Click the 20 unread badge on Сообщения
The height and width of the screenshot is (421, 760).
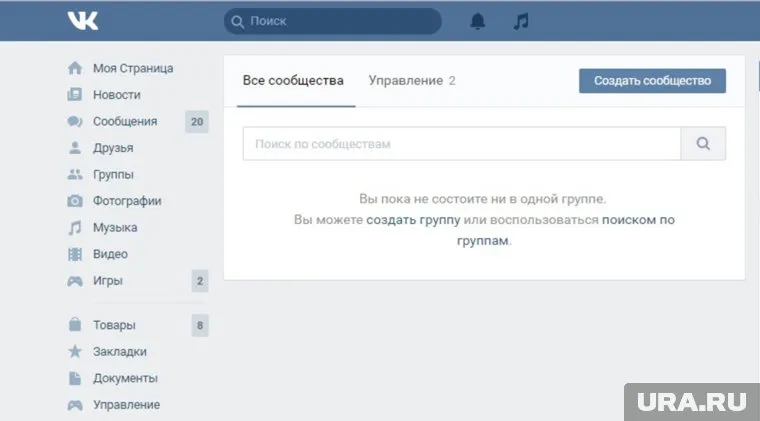click(x=197, y=122)
